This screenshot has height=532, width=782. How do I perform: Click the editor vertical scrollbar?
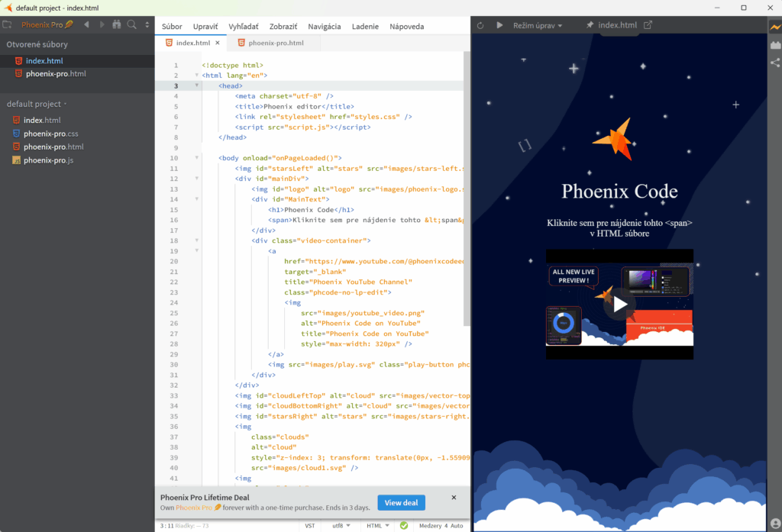[x=467, y=189]
